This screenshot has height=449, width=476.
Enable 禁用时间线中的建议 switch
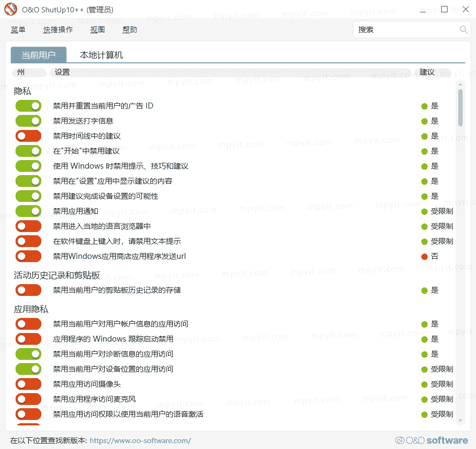(28, 136)
